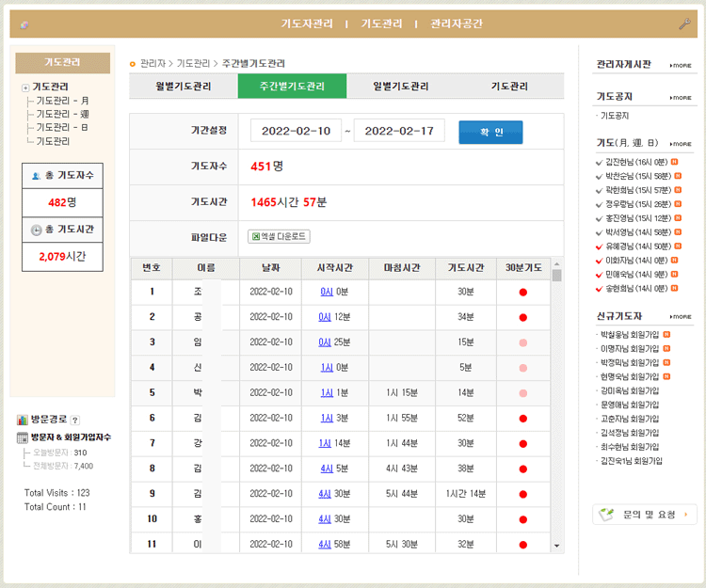Open the 기도관리 top menu
This screenshot has height=588, width=706.
pos(381,24)
